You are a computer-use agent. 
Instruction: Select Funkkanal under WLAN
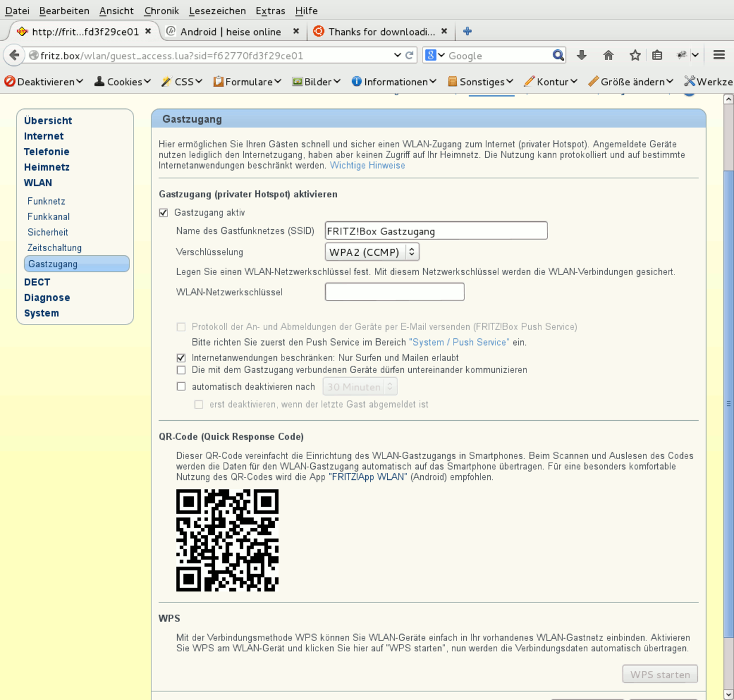tap(49, 217)
